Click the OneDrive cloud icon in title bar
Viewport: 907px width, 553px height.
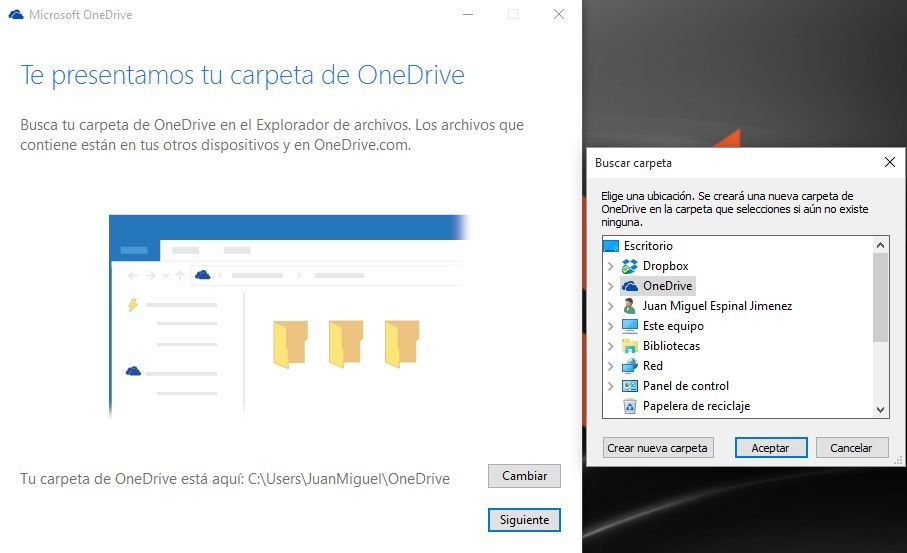16,14
